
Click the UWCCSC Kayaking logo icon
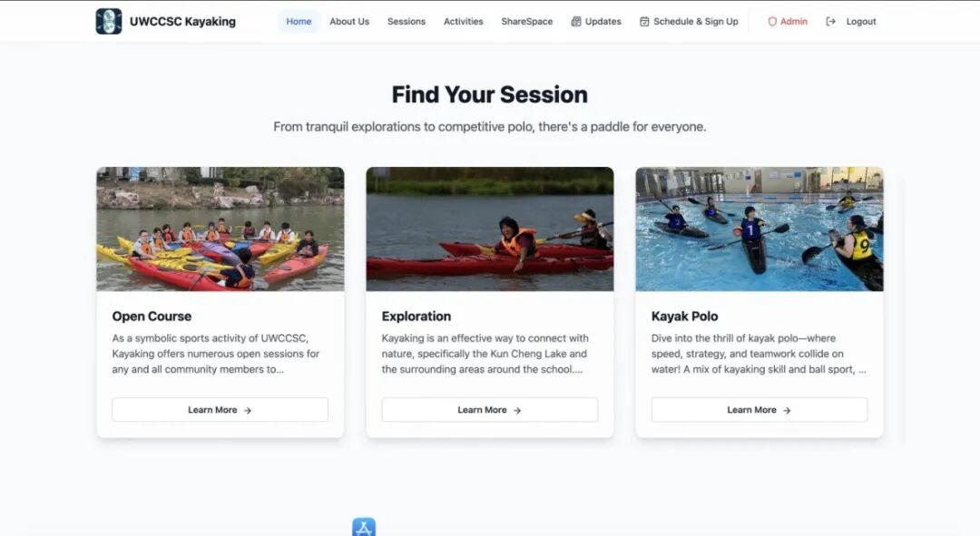coord(109,21)
